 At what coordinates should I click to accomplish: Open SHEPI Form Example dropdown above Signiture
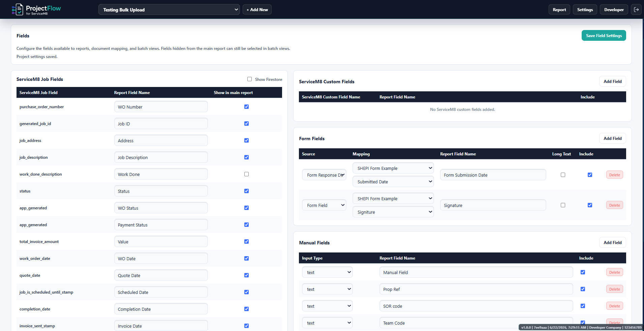[x=393, y=199]
